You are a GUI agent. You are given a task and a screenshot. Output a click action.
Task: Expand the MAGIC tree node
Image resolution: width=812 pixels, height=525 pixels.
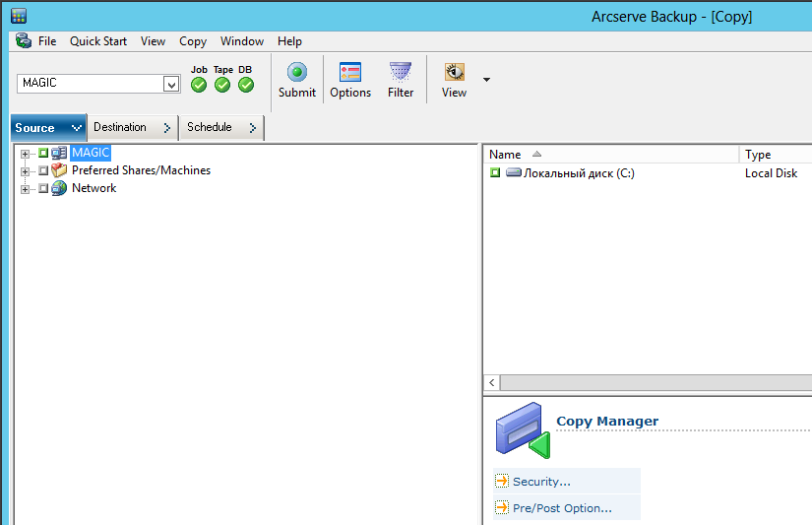coord(25,154)
